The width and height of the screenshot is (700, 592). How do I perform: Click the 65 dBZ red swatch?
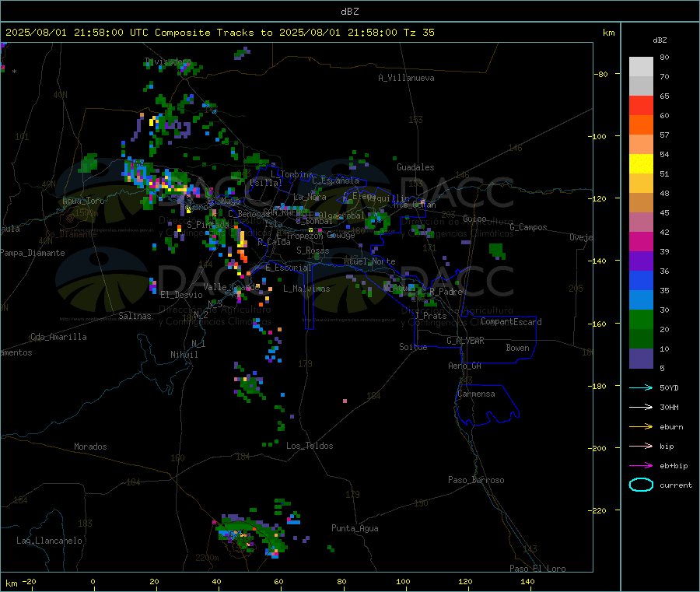(x=641, y=105)
